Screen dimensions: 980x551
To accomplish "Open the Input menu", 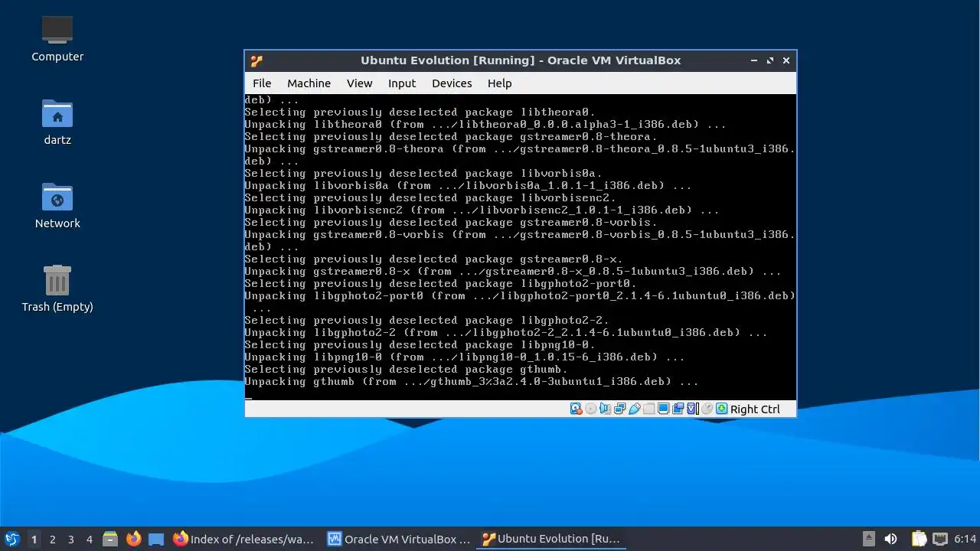I will [x=402, y=83].
